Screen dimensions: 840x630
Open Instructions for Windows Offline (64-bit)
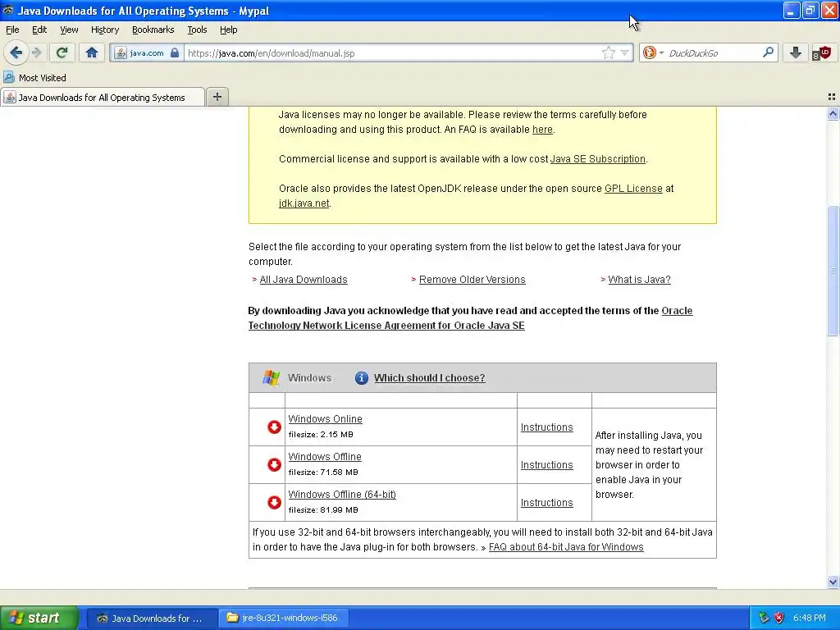click(546, 503)
